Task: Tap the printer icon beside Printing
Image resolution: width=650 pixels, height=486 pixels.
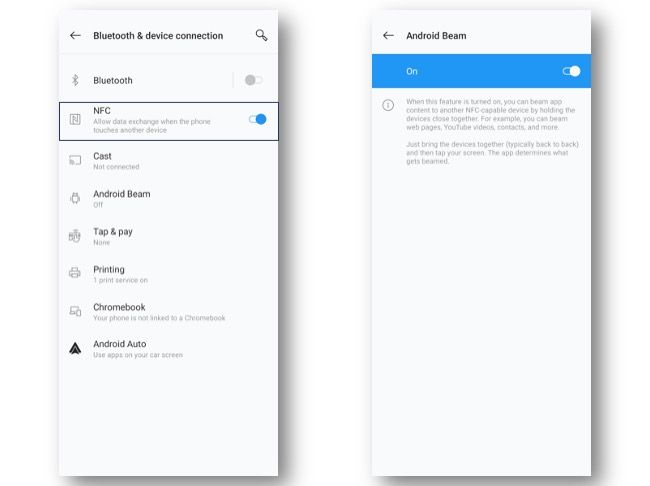Action: (x=75, y=272)
